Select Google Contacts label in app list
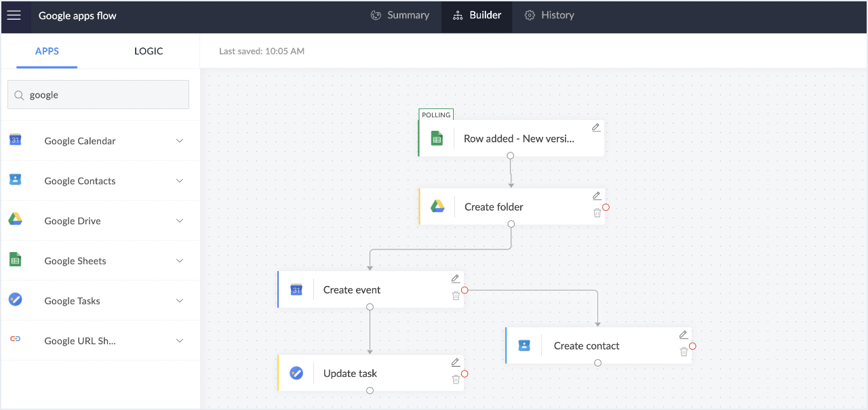 (80, 181)
